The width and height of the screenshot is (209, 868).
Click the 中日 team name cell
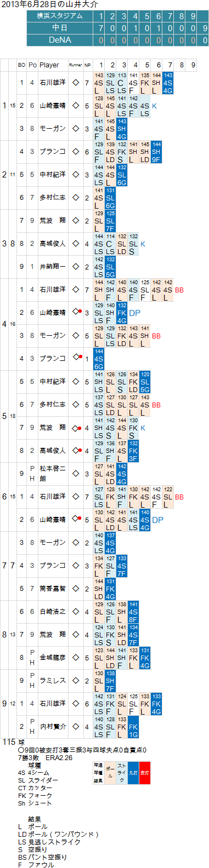click(x=60, y=27)
